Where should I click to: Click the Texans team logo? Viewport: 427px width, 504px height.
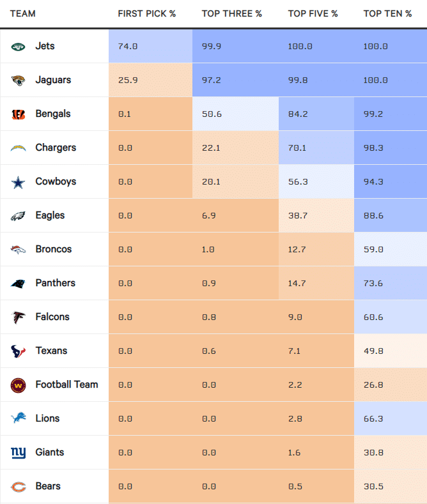[18, 351]
